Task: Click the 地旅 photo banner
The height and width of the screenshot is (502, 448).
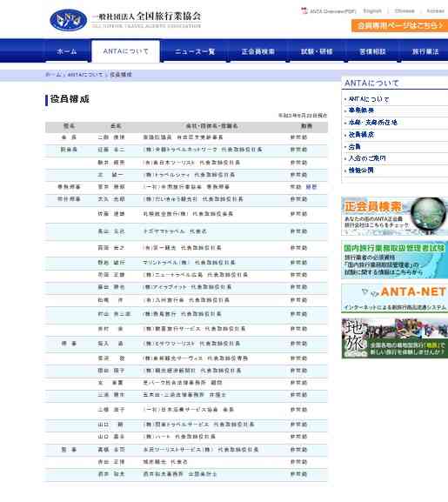Action: pos(395,338)
